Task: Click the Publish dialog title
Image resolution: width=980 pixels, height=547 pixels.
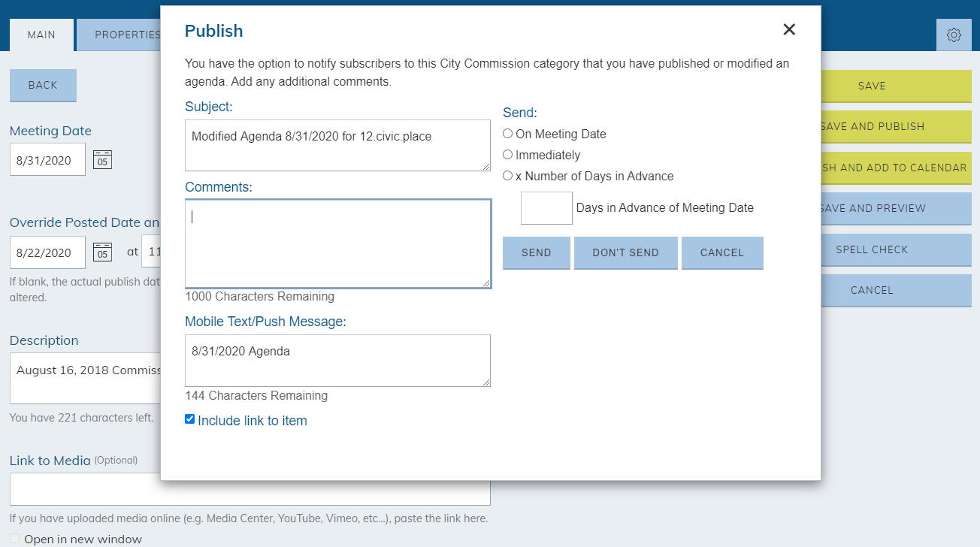Action: tap(213, 31)
